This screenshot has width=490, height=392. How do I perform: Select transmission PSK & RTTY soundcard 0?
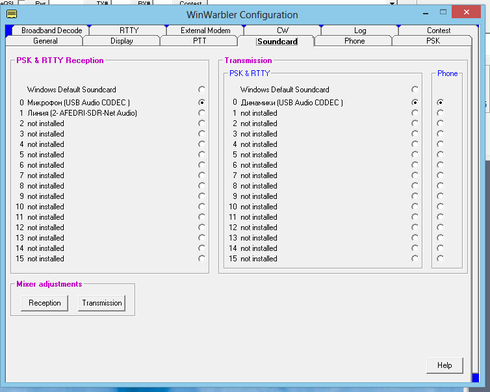point(414,102)
